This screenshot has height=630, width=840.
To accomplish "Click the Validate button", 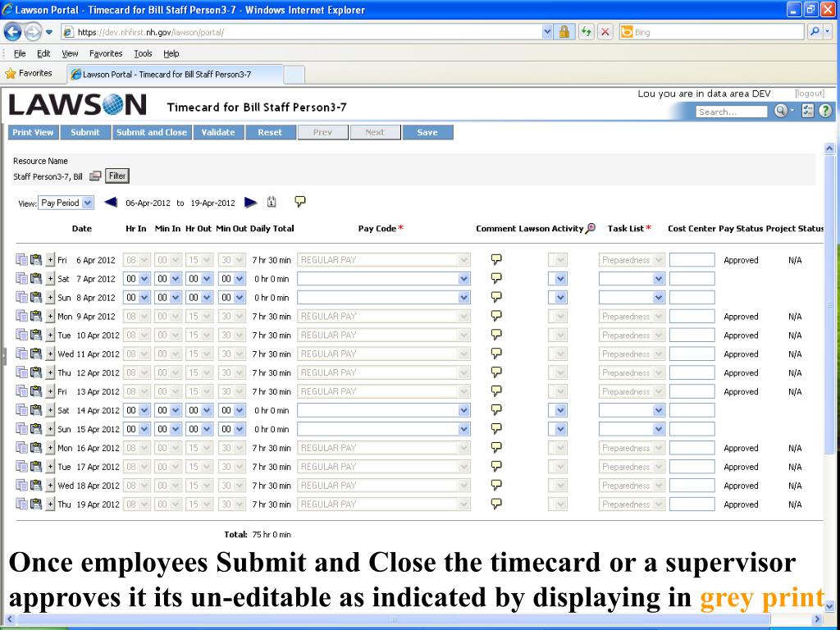I will [x=218, y=132].
